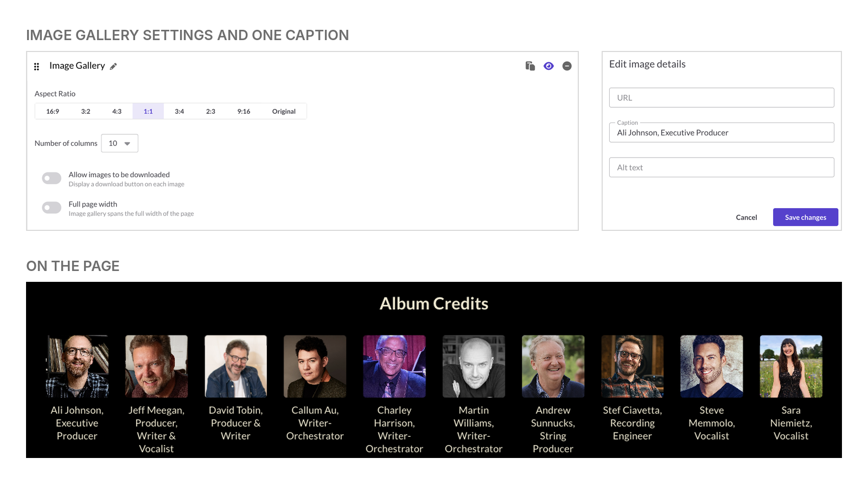
Task: Select the 1:1 aspect ratio
Action: (x=148, y=111)
